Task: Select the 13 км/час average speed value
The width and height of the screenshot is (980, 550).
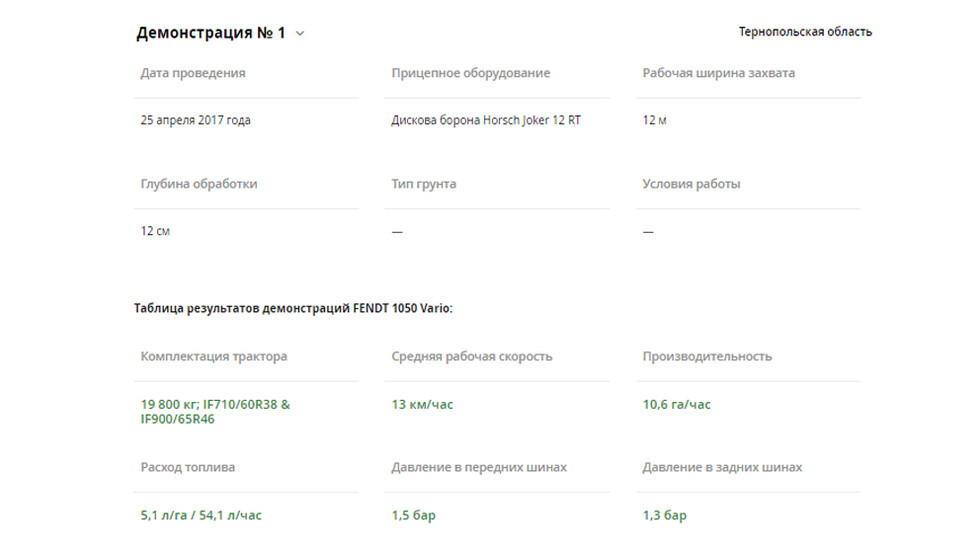Action: click(422, 404)
